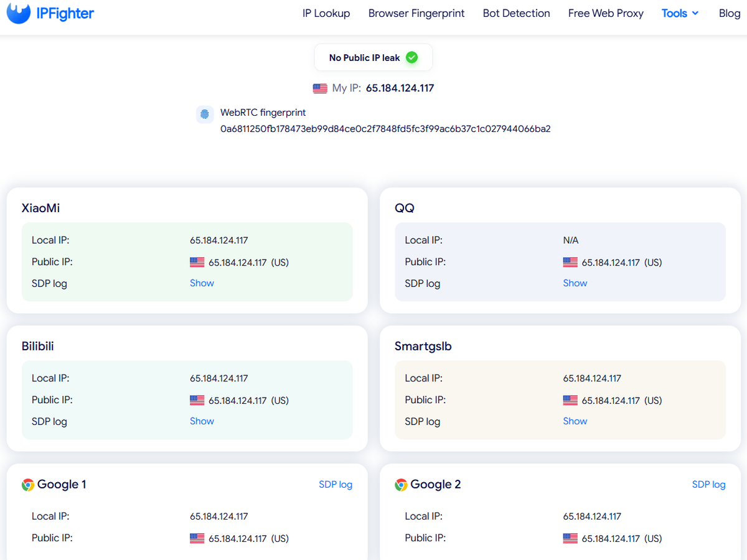Click the Smartgslb card title

423,347
